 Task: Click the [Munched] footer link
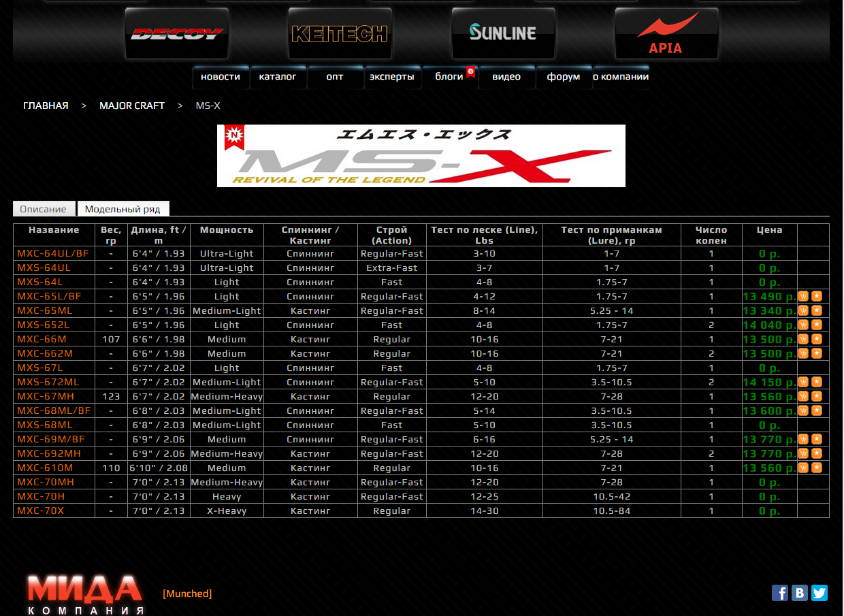coord(187,594)
